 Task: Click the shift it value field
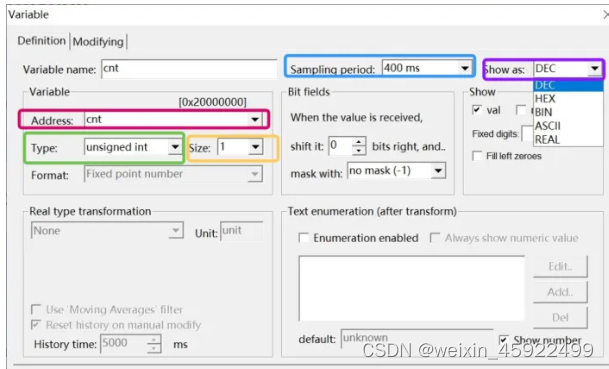click(x=341, y=146)
